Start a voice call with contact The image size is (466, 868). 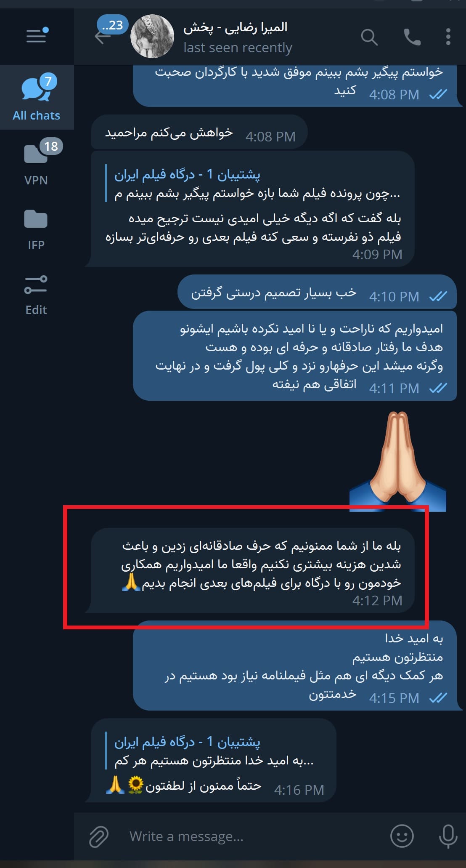coord(412,37)
